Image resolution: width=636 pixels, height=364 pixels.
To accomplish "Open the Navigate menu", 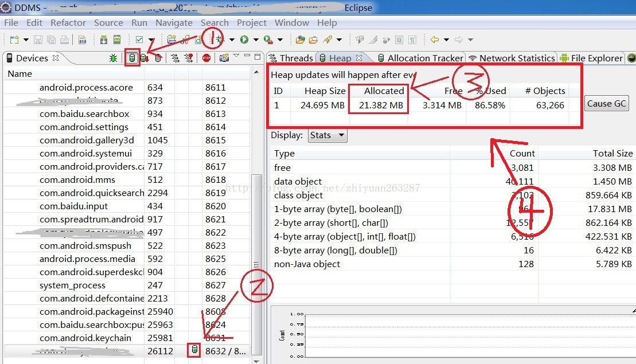I will point(174,23).
